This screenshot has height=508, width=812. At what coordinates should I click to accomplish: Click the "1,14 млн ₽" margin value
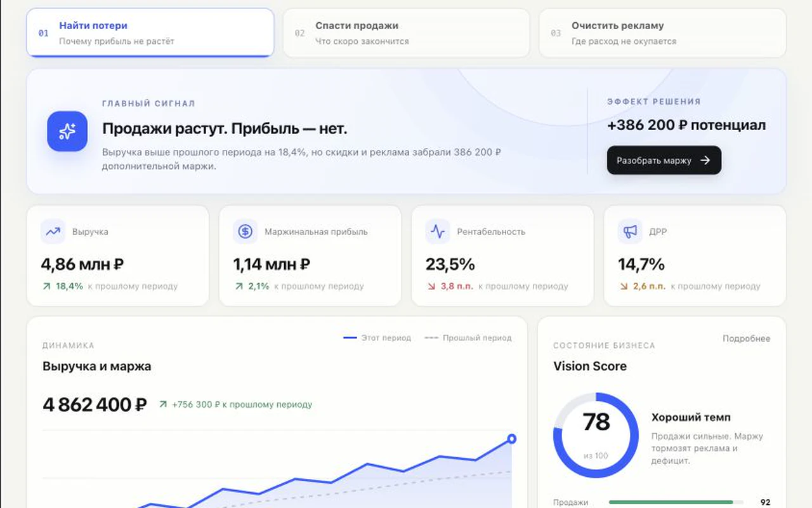coord(272,264)
